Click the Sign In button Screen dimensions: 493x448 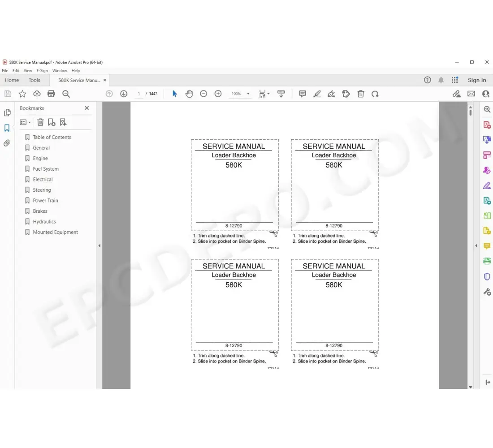(x=477, y=80)
